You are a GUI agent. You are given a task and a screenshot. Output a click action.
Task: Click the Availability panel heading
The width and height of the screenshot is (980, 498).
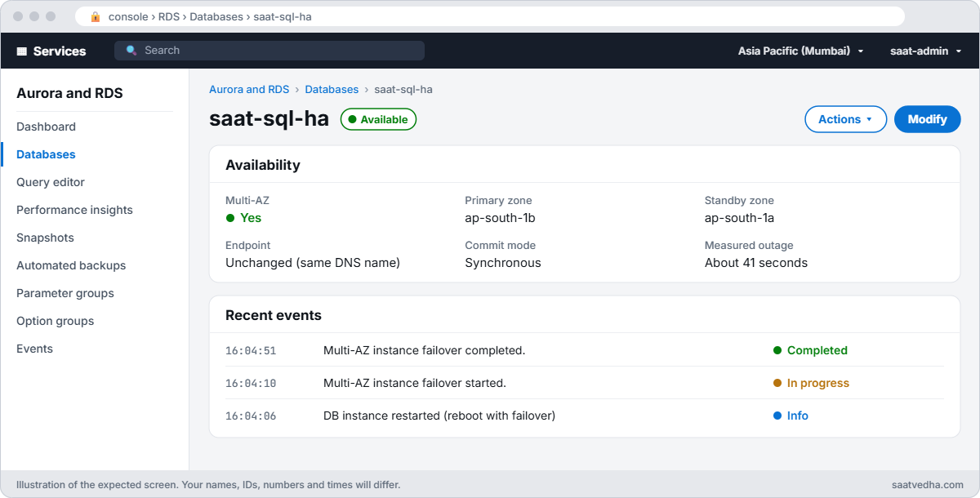pyautogui.click(x=263, y=165)
